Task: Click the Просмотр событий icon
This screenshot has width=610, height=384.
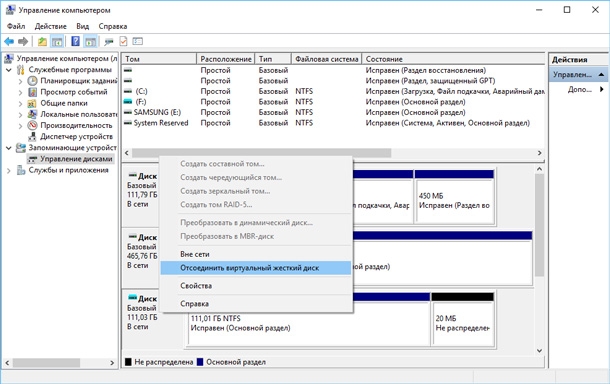Action: click(32, 92)
